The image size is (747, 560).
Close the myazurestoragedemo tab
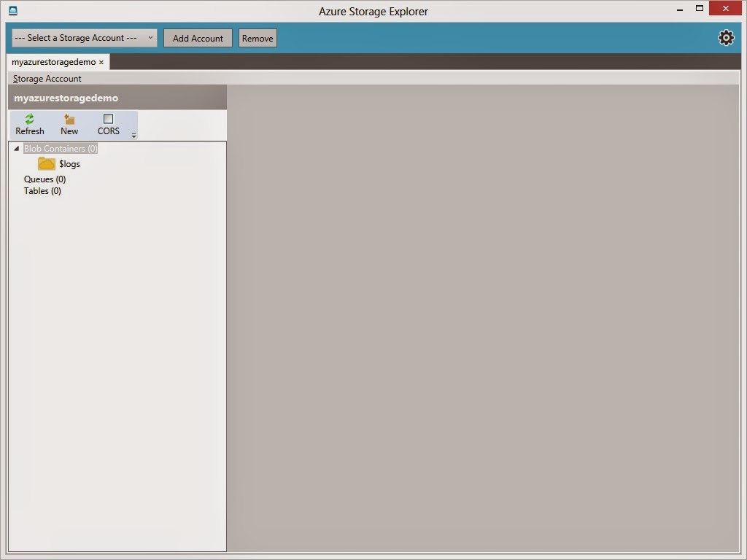[x=101, y=63]
